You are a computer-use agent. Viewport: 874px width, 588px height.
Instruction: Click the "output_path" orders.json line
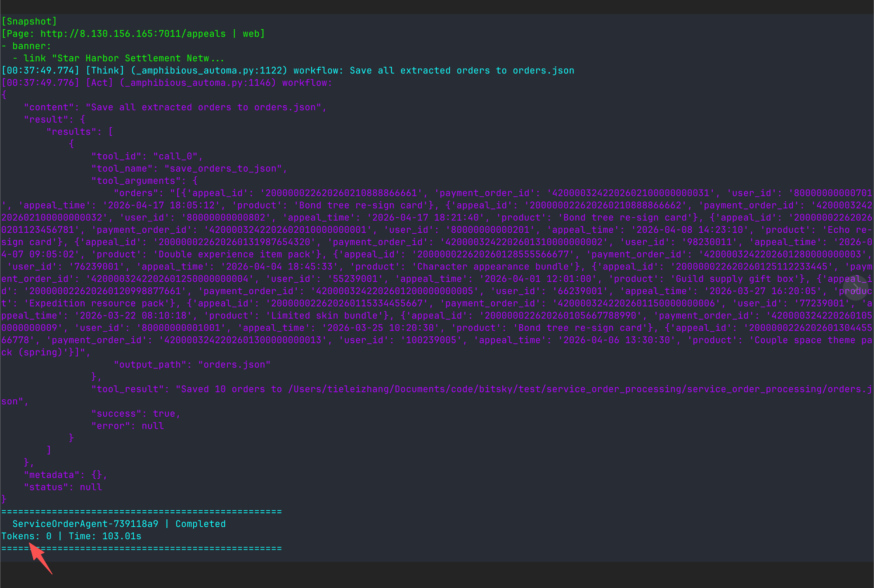pyautogui.click(x=192, y=364)
